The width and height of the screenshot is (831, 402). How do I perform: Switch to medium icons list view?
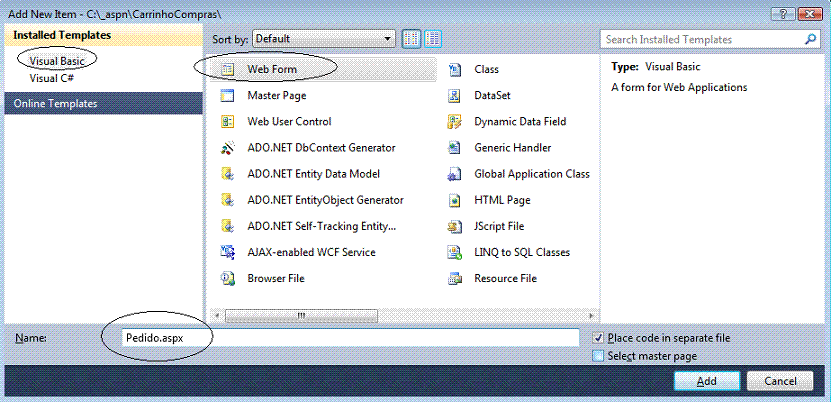tap(432, 39)
